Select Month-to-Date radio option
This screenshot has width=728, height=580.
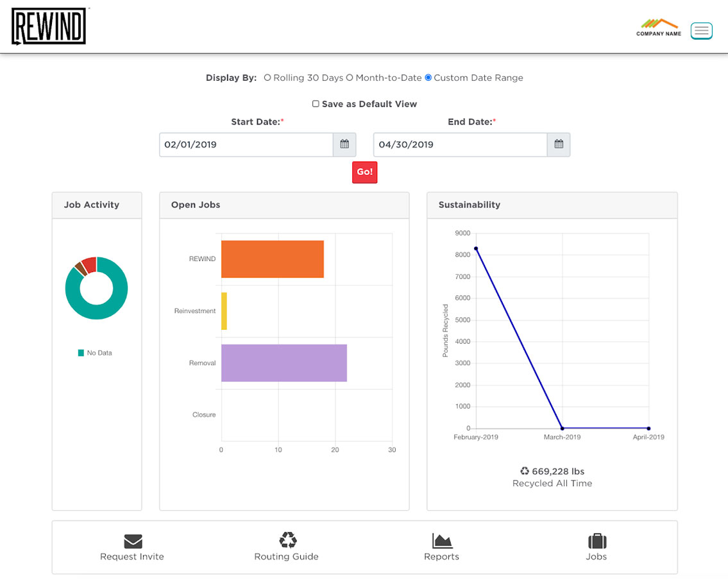(350, 78)
